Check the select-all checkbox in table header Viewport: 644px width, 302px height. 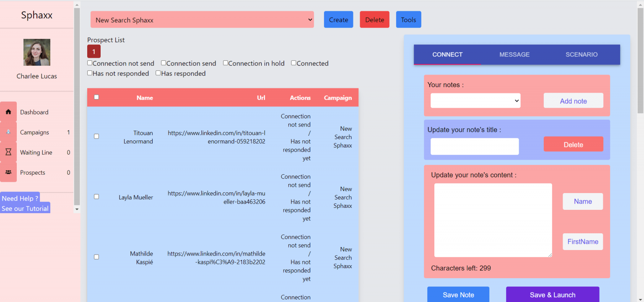click(96, 97)
